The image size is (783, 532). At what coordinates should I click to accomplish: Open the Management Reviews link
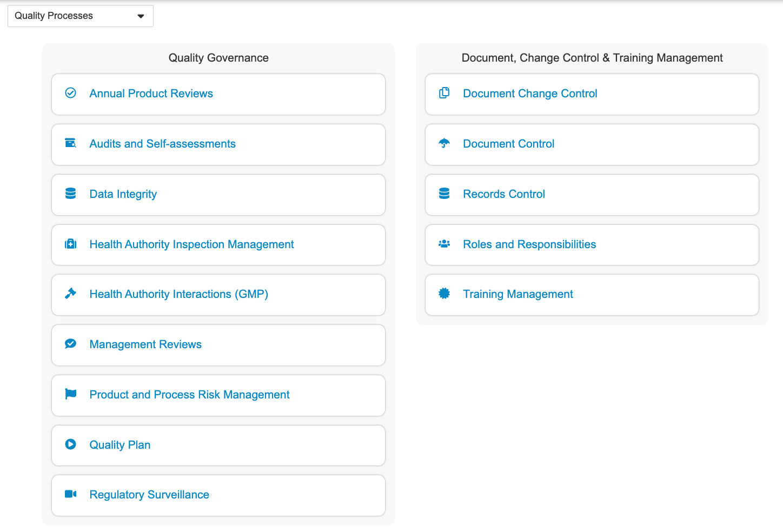[x=145, y=344]
